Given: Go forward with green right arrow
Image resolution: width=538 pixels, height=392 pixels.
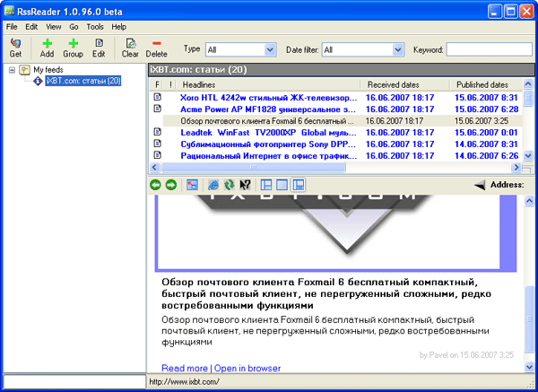Looking at the screenshot, I should click(x=171, y=185).
